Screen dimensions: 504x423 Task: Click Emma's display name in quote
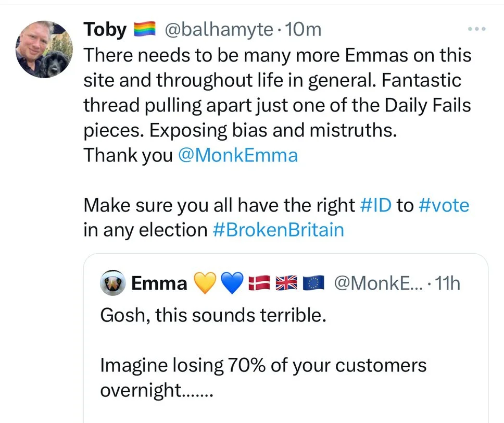point(159,283)
